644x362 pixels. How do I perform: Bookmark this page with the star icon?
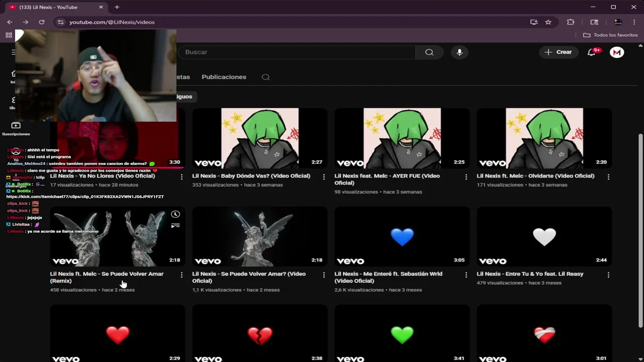548,22
